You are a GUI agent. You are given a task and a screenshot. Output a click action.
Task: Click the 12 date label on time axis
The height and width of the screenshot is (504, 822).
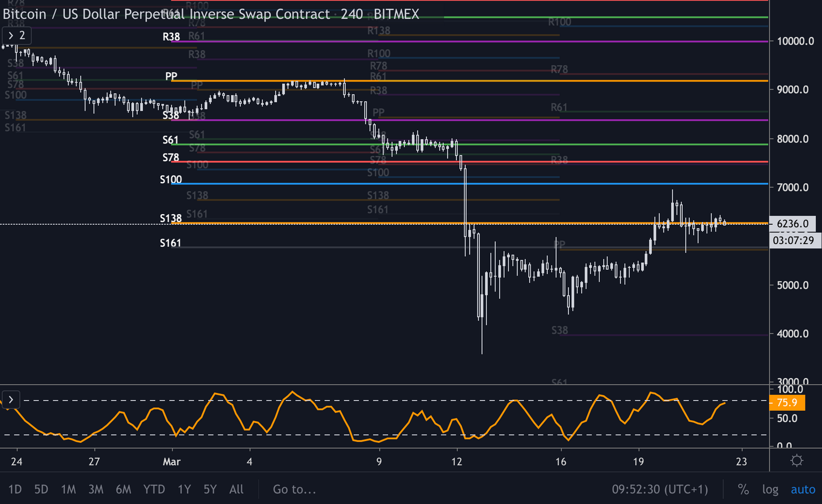pyautogui.click(x=457, y=461)
